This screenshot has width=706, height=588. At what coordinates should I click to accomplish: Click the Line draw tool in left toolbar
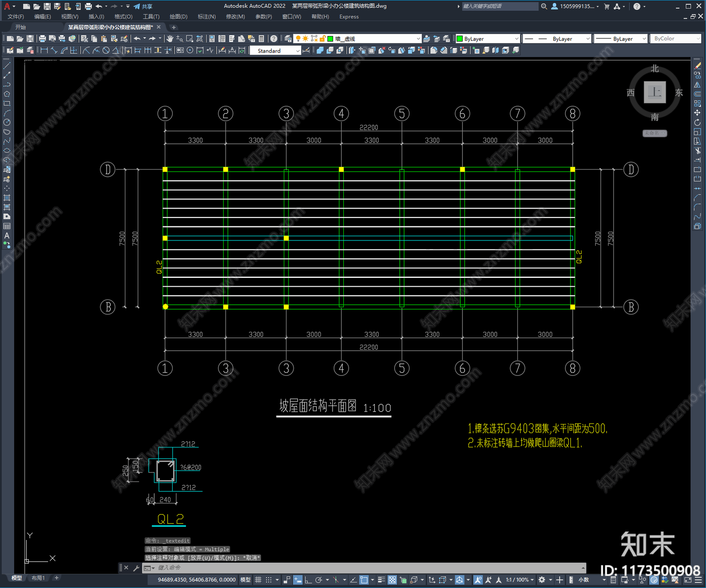[7, 66]
